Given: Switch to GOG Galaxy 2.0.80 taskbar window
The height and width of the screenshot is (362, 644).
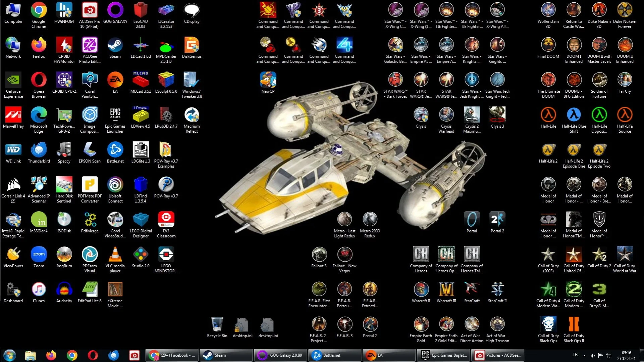Looking at the screenshot, I should click(x=280, y=355).
